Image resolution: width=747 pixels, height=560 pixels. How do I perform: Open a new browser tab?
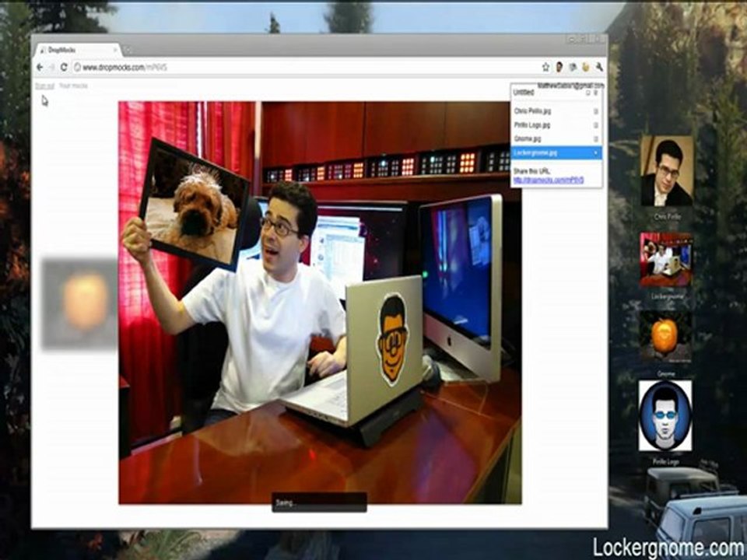pyautogui.click(x=127, y=50)
